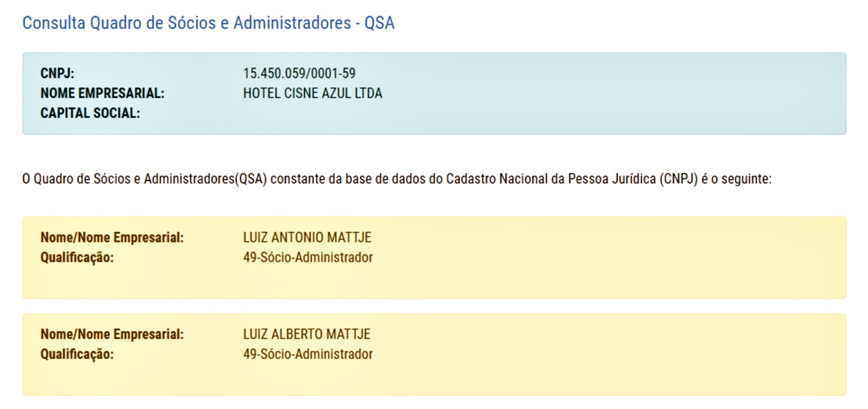Screen dimensions: 868x409
Task: Click the first 49-Sócio-Administrador value
Action: (x=308, y=258)
